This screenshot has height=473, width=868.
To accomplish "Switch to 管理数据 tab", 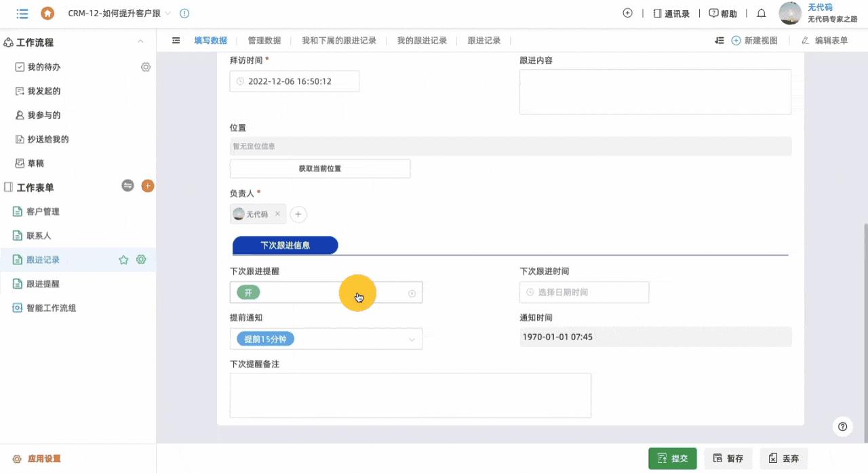I will point(264,41).
